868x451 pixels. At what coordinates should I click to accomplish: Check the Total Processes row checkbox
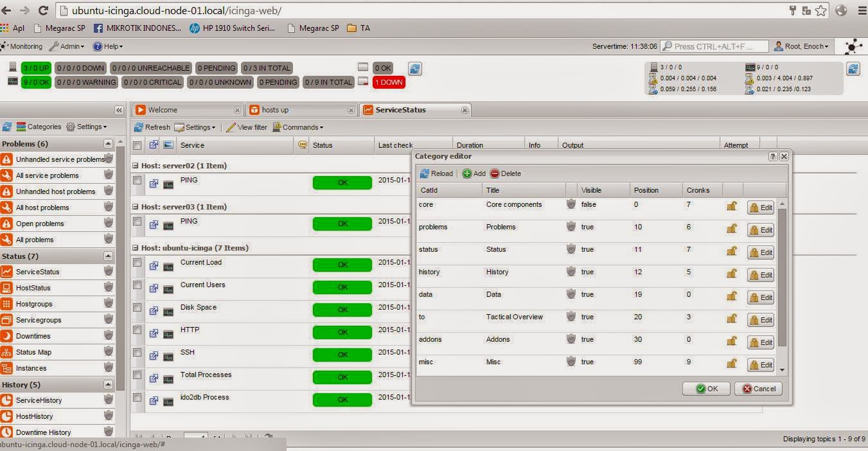click(137, 375)
